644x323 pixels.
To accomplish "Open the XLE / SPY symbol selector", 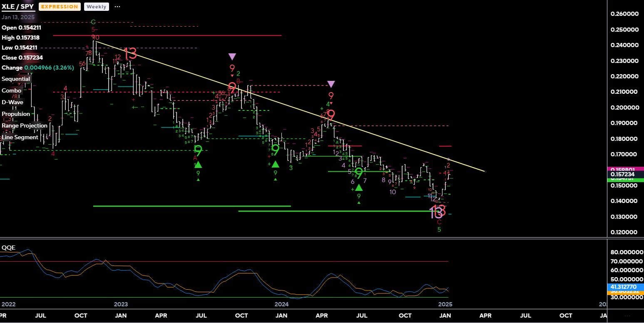I will pos(18,7).
